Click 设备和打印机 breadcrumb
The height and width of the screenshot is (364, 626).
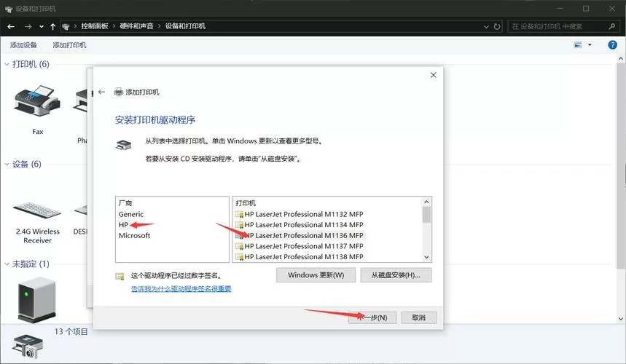click(x=185, y=26)
